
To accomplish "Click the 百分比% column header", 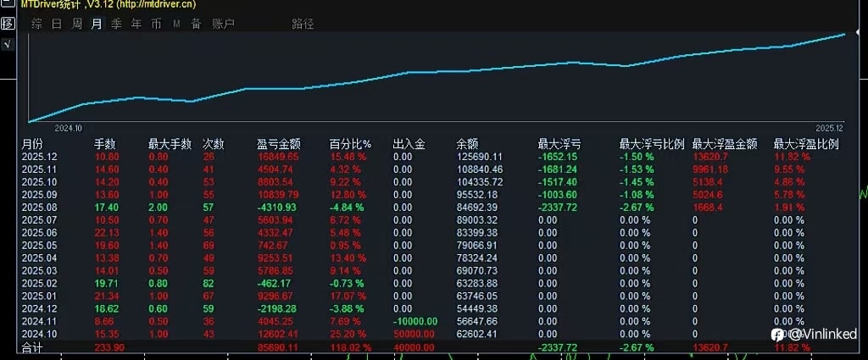I will (x=350, y=144).
